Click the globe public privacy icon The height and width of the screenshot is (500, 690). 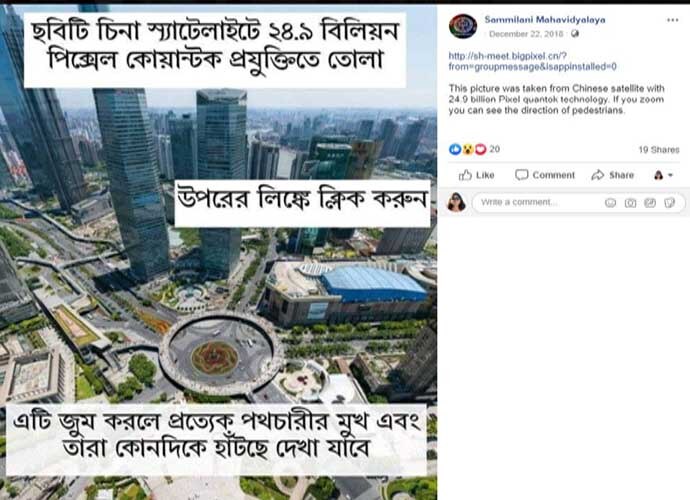tap(575, 34)
